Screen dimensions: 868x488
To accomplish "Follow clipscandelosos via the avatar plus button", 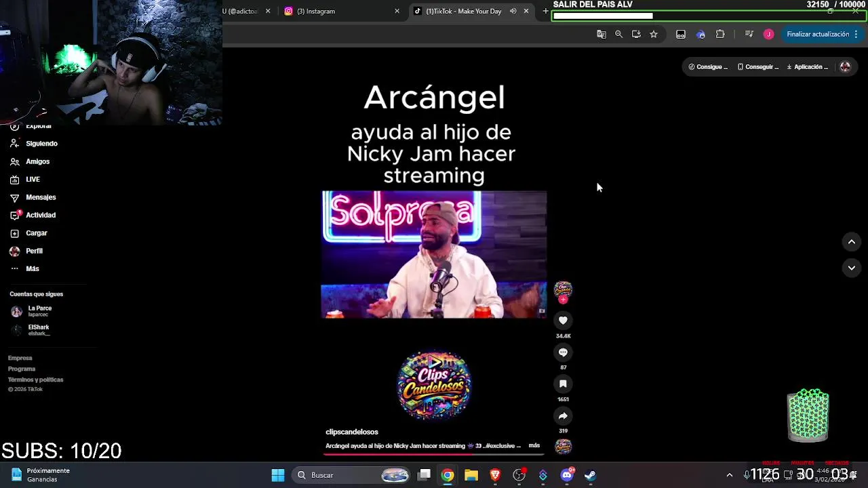I will pyautogui.click(x=563, y=300).
